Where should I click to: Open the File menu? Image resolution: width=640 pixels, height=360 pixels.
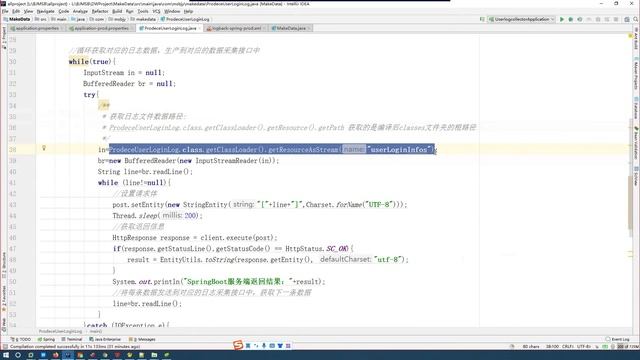pyautogui.click(x=5, y=11)
